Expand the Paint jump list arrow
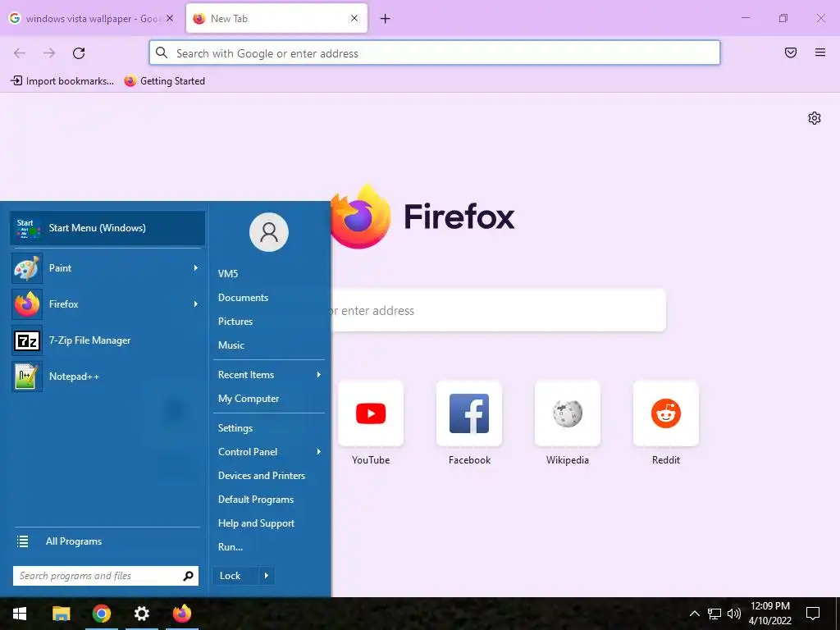This screenshot has width=840, height=630. point(196,268)
